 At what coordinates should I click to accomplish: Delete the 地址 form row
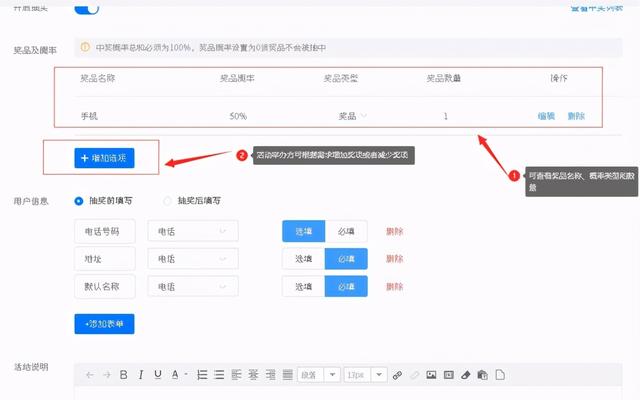pyautogui.click(x=395, y=259)
